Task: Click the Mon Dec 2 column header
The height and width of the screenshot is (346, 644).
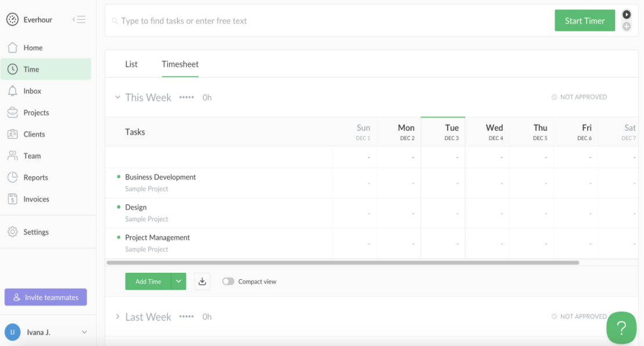Action: coord(399,132)
